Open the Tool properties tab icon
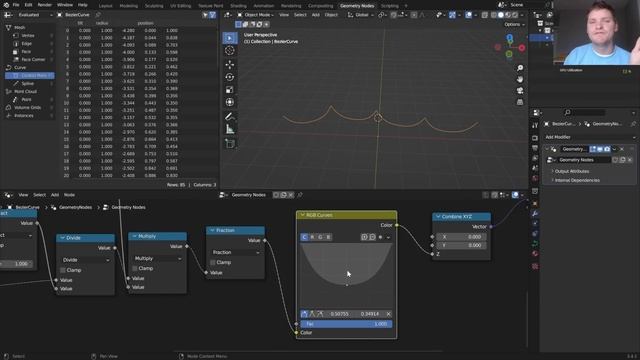Screen dimensions: 640x360 [x=535, y=125]
